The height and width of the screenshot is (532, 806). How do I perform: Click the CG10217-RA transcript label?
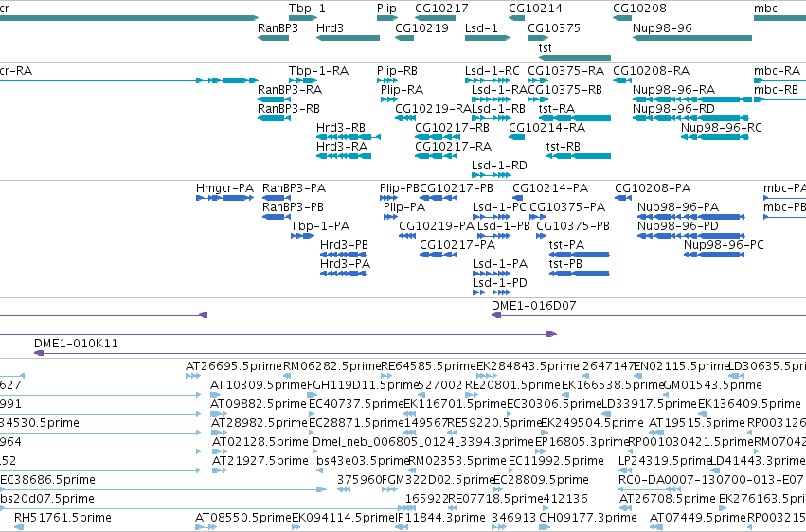[x=453, y=147]
